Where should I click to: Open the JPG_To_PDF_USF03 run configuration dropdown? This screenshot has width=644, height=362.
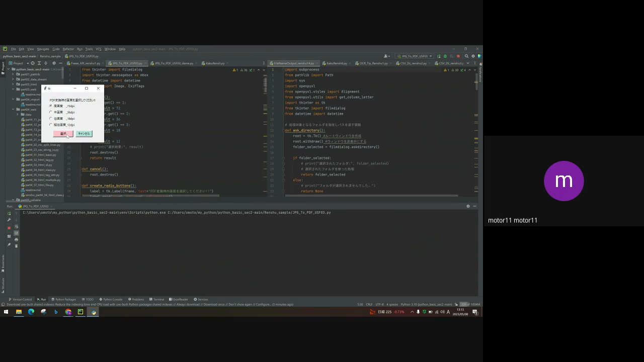[415, 56]
